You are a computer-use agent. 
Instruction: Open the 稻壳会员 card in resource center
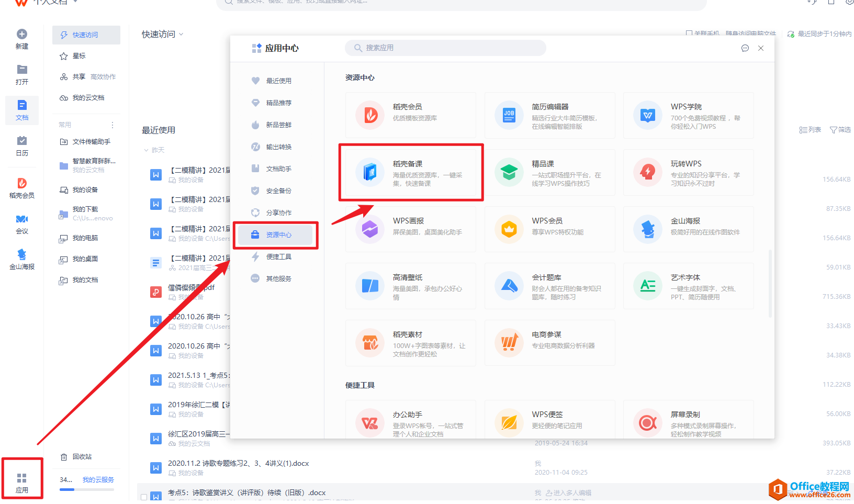point(411,116)
